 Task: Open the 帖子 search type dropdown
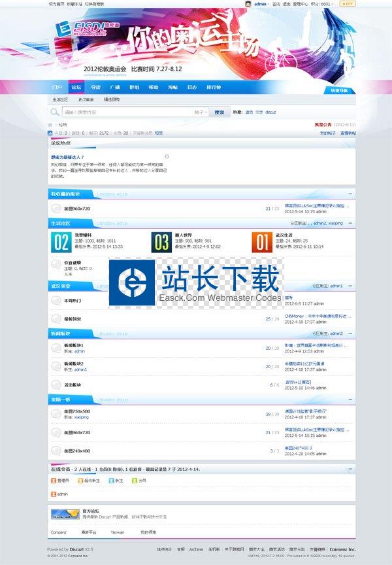click(201, 112)
